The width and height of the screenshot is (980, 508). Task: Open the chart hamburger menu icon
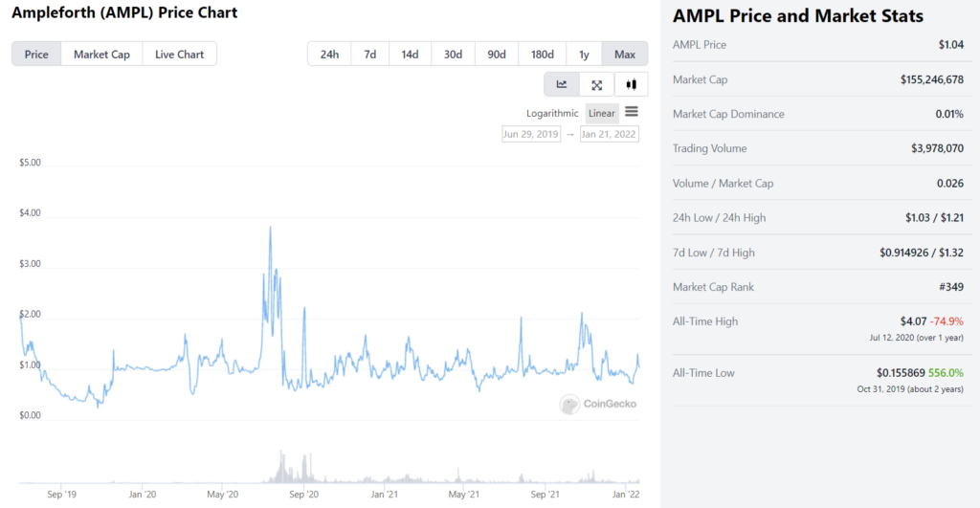pyautogui.click(x=632, y=112)
